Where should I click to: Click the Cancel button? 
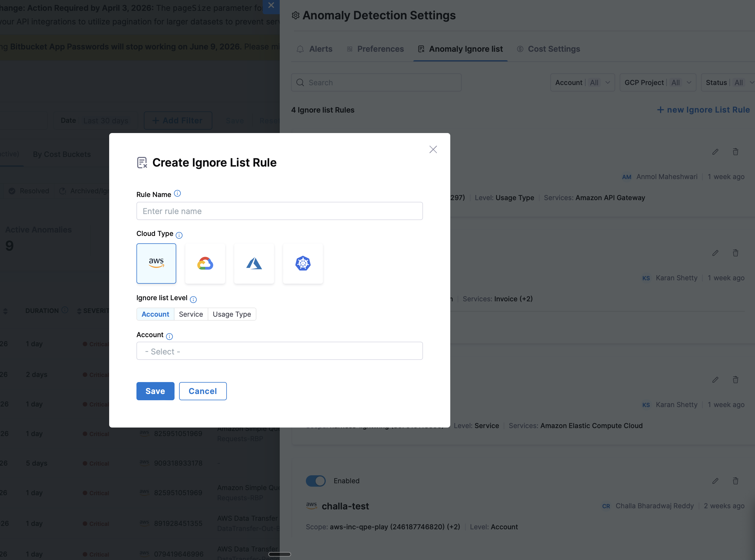click(x=203, y=391)
